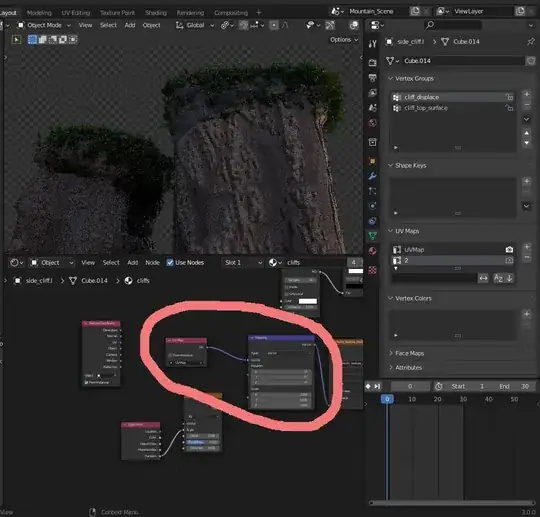Viewport: 540px width, 517px height.
Task: Open viewport Options dropdown
Action: [344, 40]
